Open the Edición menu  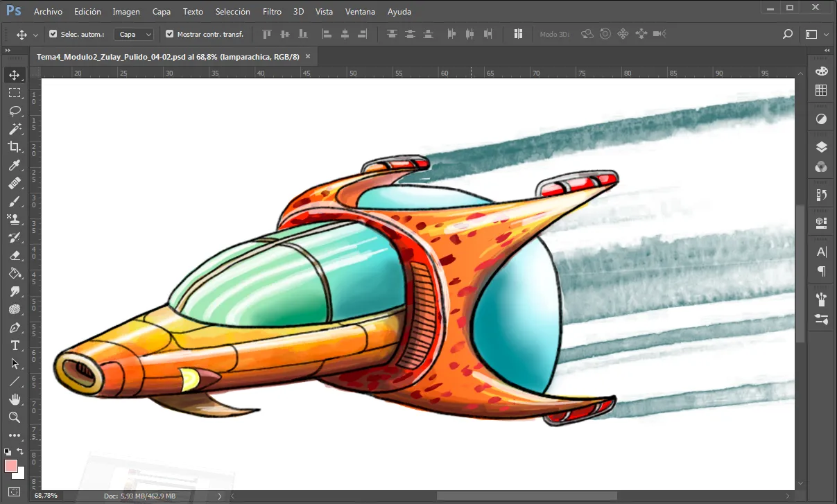tap(87, 12)
